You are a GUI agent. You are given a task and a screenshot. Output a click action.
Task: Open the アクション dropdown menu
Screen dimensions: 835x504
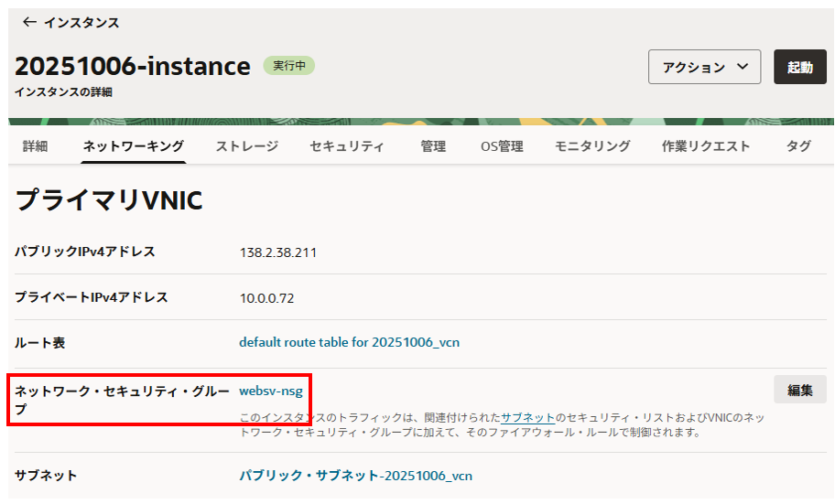pos(704,67)
